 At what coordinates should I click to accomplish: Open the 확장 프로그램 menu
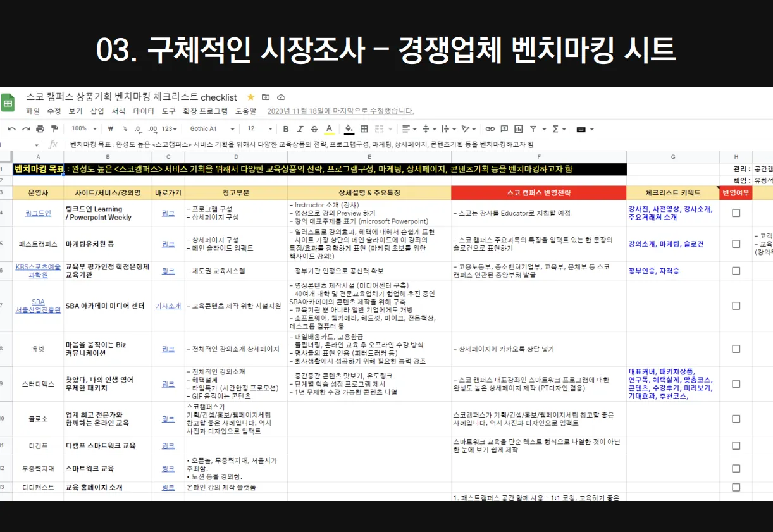tap(206, 111)
